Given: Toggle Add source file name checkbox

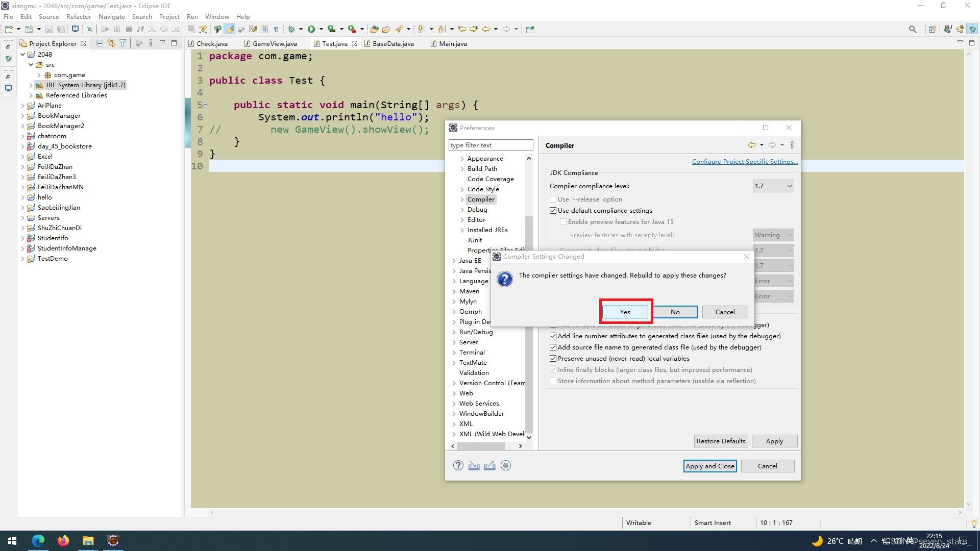Looking at the screenshot, I should (x=553, y=347).
